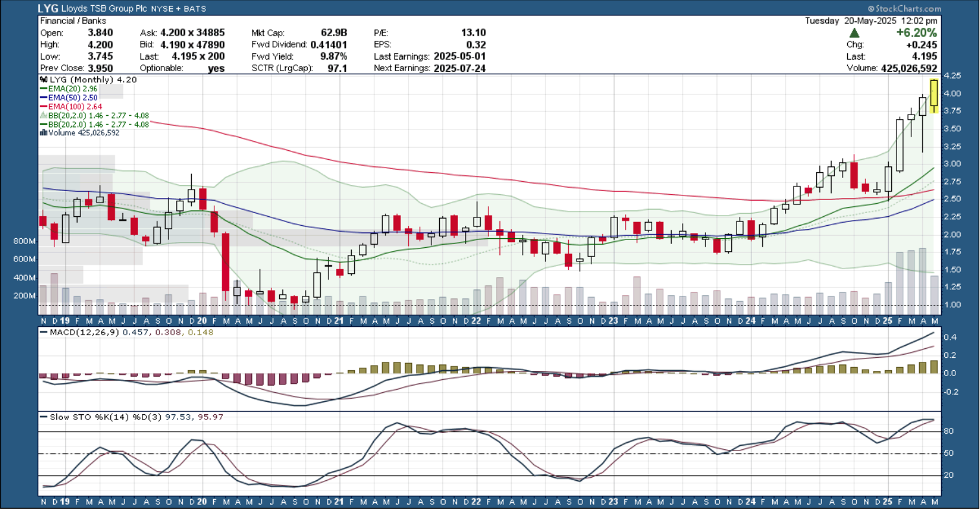Click the Mkt Cap value 62.9B

click(x=334, y=33)
